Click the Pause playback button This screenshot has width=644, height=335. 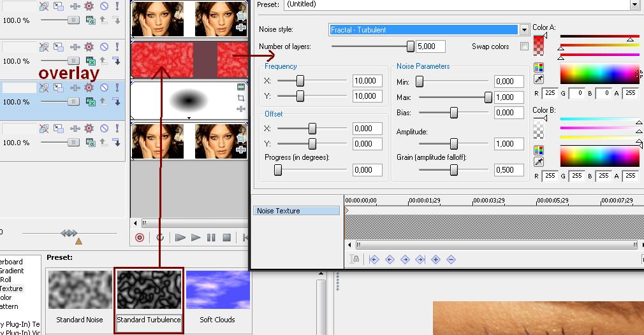click(x=211, y=238)
